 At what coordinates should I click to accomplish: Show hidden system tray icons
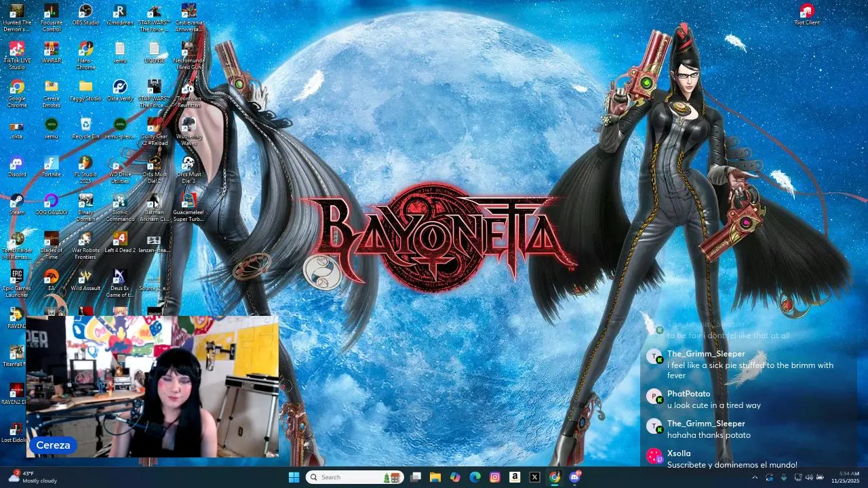coord(755,477)
